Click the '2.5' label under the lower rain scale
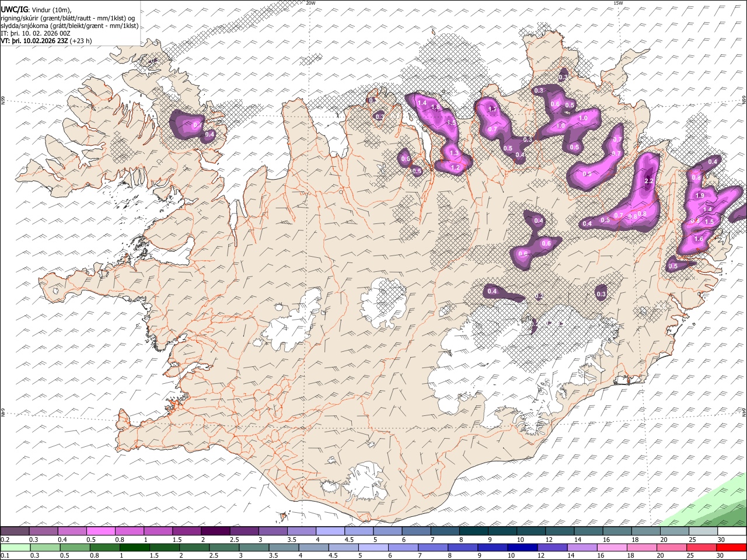 214,555
